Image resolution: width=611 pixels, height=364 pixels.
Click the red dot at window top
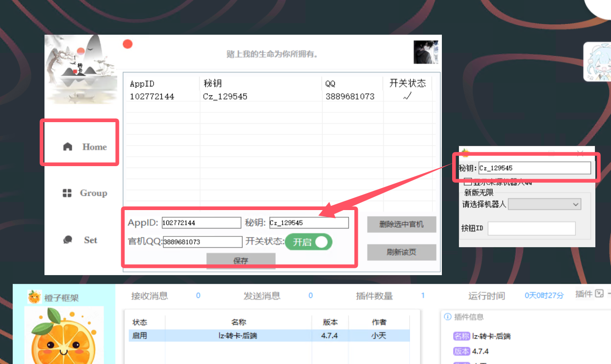[x=128, y=44]
